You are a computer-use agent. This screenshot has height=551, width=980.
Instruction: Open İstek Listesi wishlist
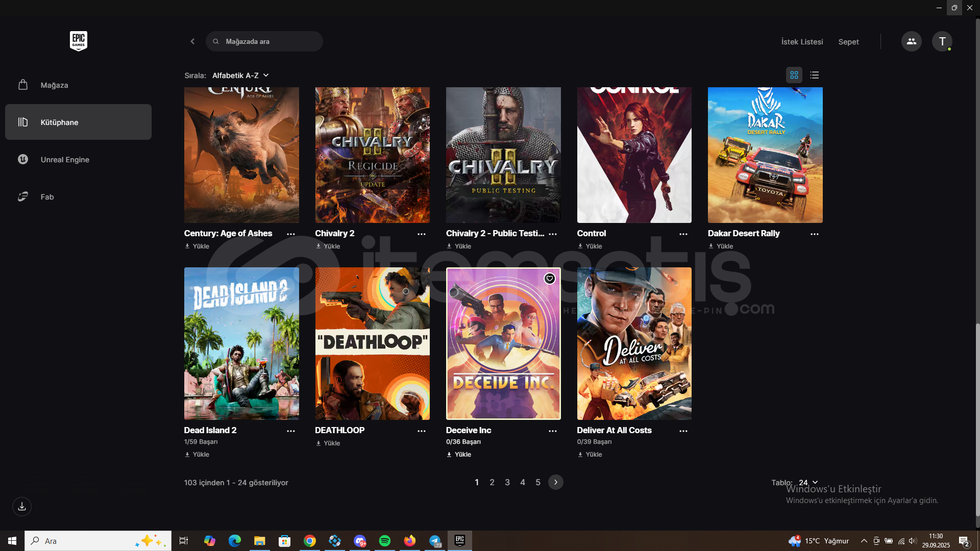[x=802, y=42]
